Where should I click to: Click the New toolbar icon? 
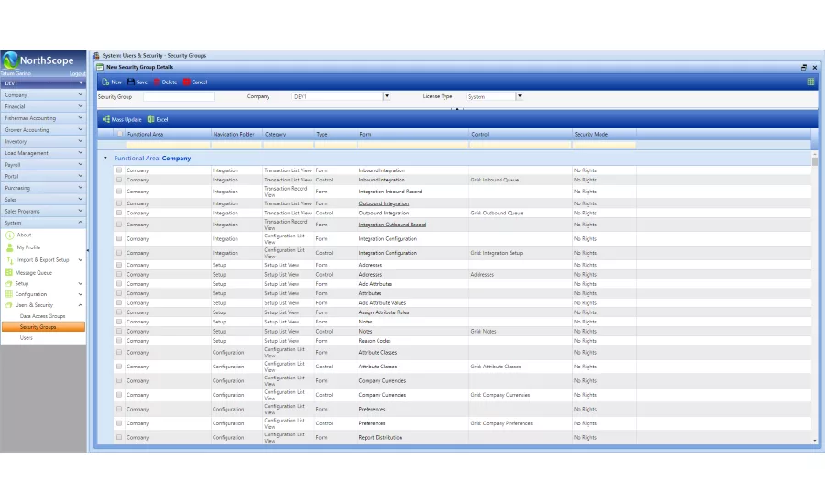105,82
